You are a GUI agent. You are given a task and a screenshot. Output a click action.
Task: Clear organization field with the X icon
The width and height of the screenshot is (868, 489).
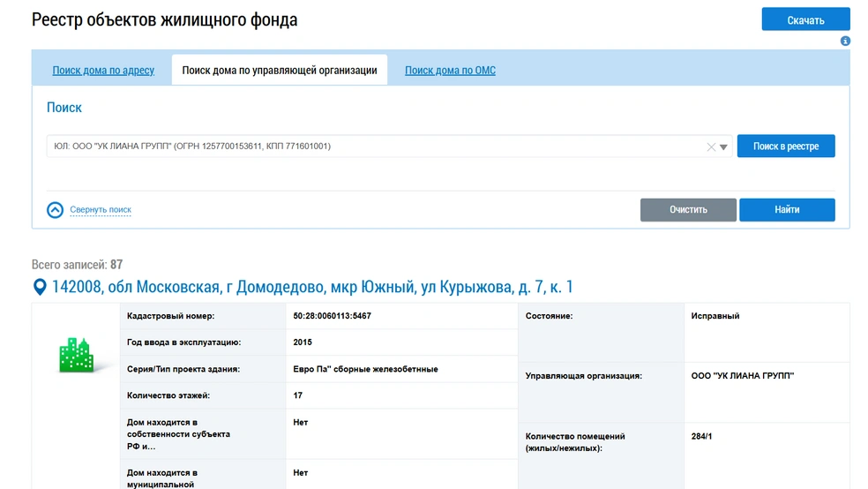pyautogui.click(x=711, y=147)
